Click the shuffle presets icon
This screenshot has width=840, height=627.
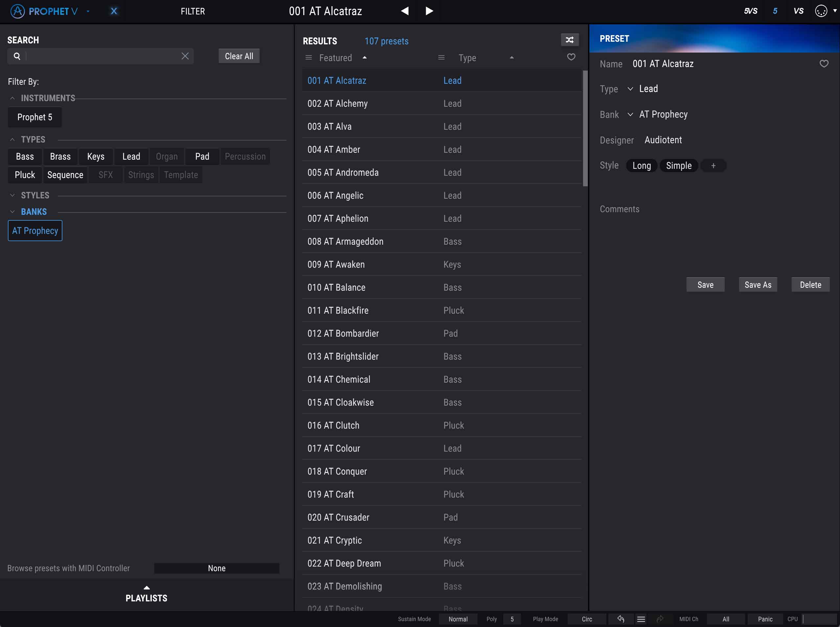point(569,40)
